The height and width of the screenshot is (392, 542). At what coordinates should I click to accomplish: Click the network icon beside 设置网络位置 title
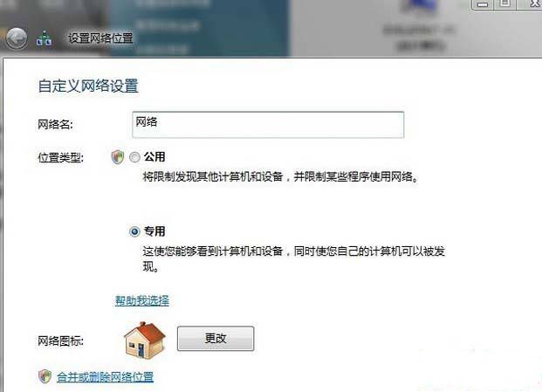point(44,38)
